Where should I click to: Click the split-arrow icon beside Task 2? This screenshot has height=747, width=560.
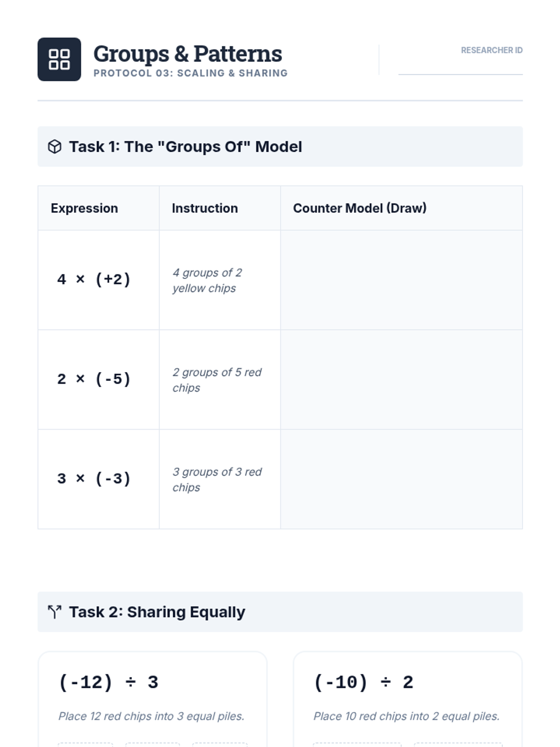tap(55, 612)
